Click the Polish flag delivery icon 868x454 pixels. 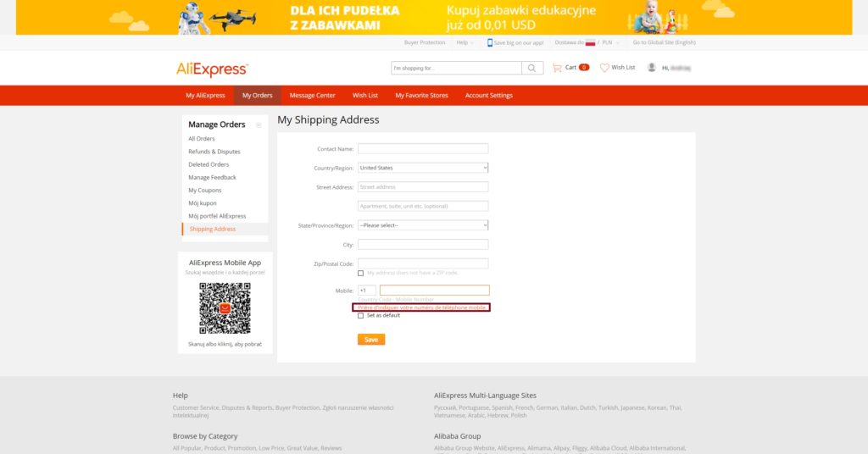pos(590,42)
